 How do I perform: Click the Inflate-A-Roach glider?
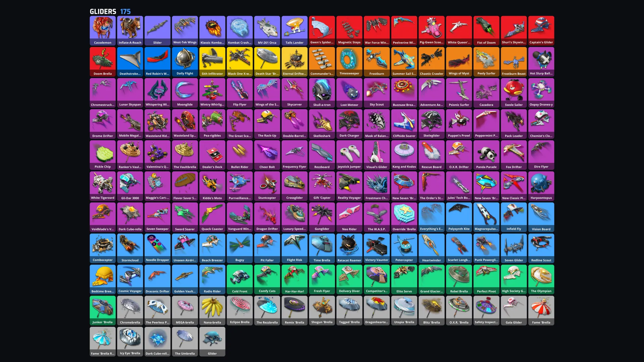pyautogui.click(x=130, y=31)
